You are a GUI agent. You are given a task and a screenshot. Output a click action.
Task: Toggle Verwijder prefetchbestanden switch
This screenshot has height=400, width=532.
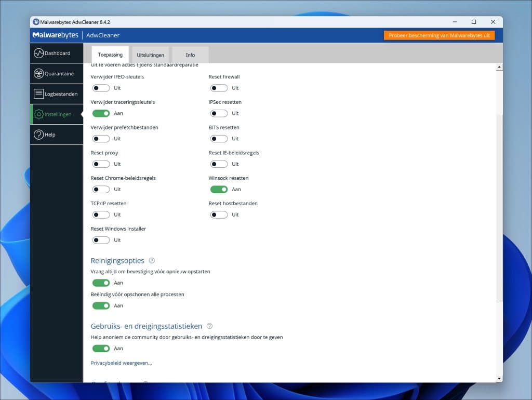pyautogui.click(x=101, y=139)
